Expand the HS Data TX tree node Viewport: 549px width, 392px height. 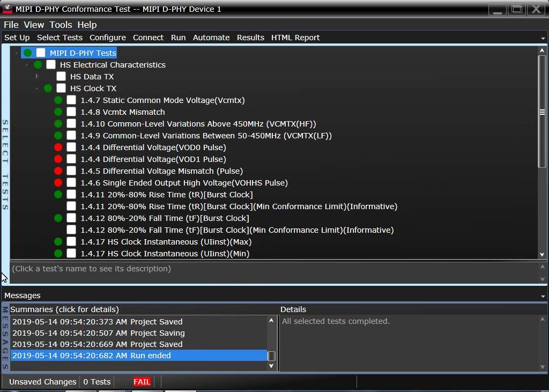point(37,77)
